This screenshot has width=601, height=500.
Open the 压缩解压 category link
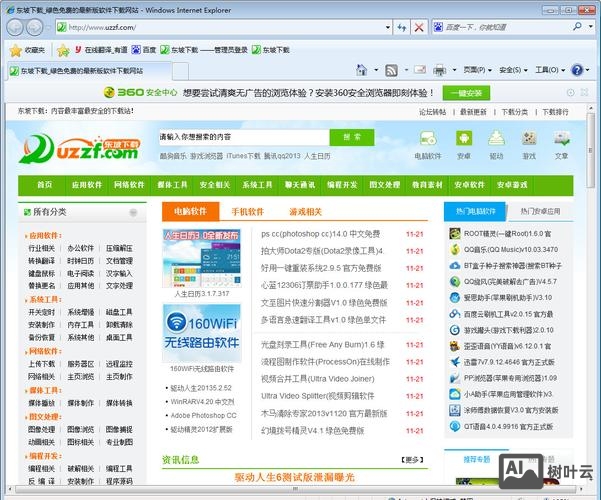coord(119,248)
